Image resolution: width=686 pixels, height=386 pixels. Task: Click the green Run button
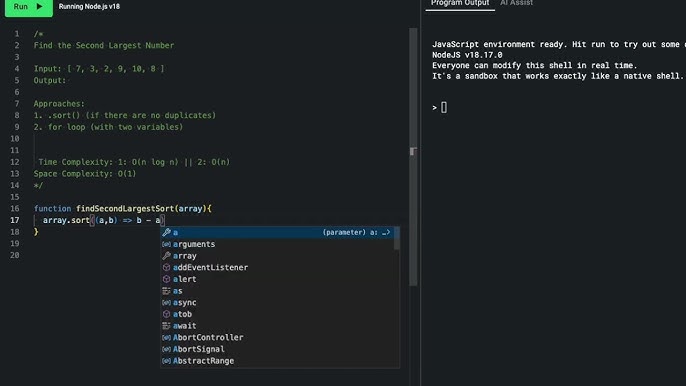tap(29, 7)
